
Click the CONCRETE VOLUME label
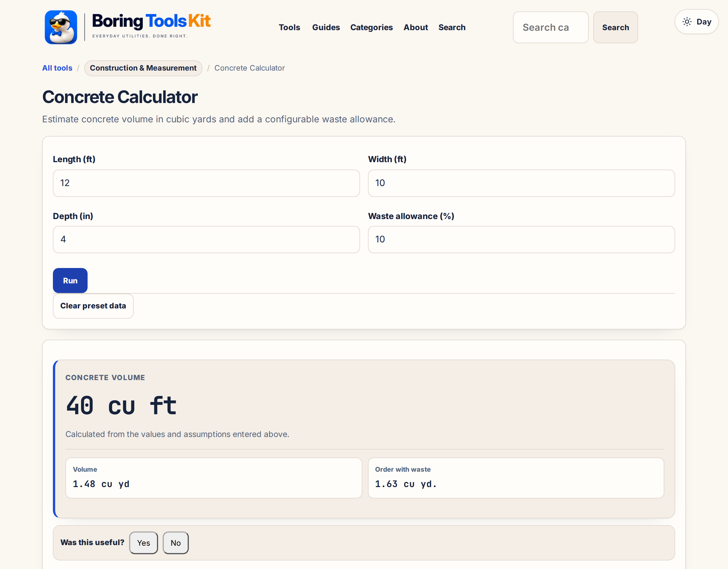pos(105,378)
